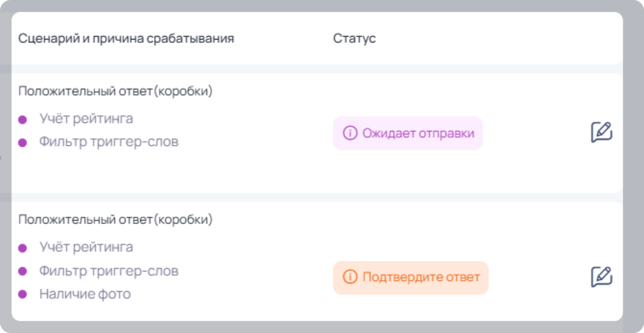This screenshot has width=644, height=333.
Task: Click Фильтр триггер-слов text in Ожидает отправки row
Action: pos(109,142)
